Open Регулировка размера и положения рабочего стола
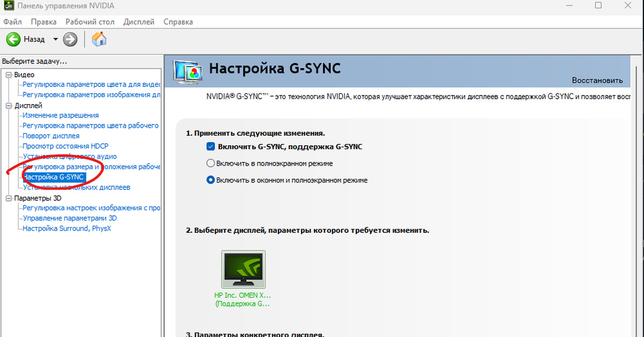The height and width of the screenshot is (337, 644). click(91, 167)
